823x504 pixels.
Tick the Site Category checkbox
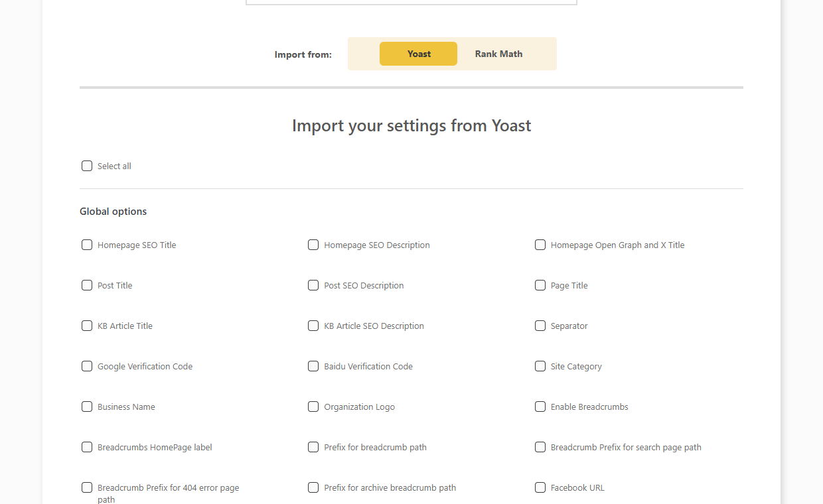540,366
